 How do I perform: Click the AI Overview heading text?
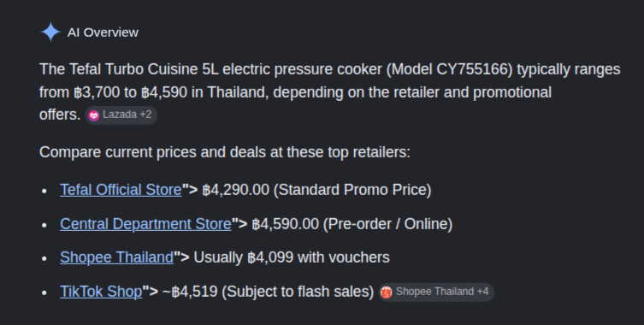(x=103, y=32)
